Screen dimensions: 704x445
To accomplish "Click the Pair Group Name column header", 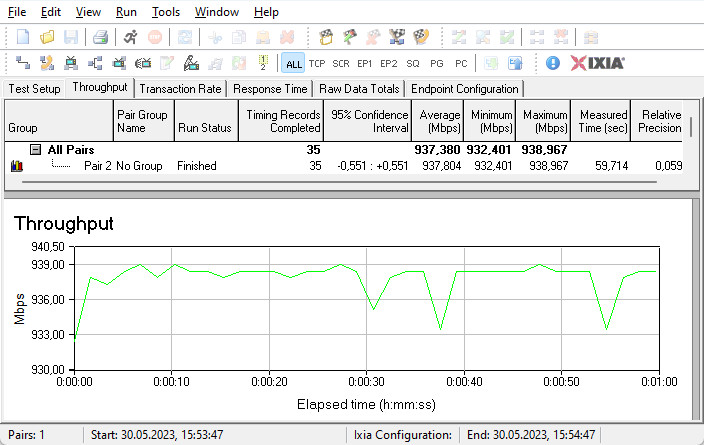I will 144,121.
